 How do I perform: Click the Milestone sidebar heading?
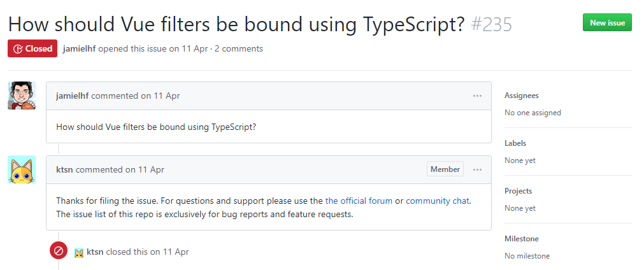pyautogui.click(x=521, y=239)
